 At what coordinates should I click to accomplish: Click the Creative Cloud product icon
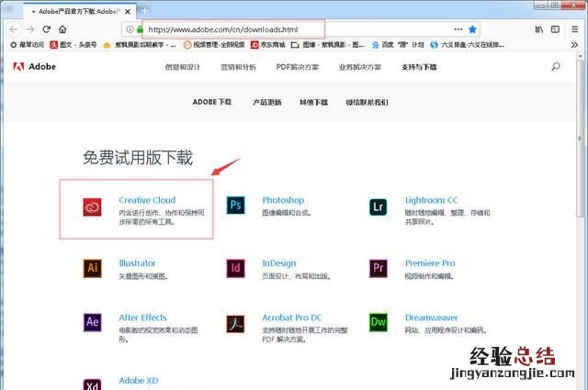92,206
